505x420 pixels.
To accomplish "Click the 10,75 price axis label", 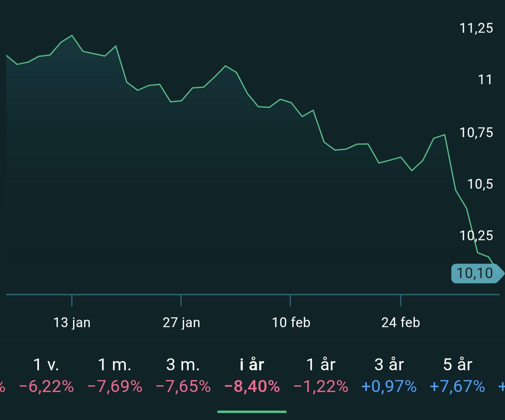I will [476, 133].
